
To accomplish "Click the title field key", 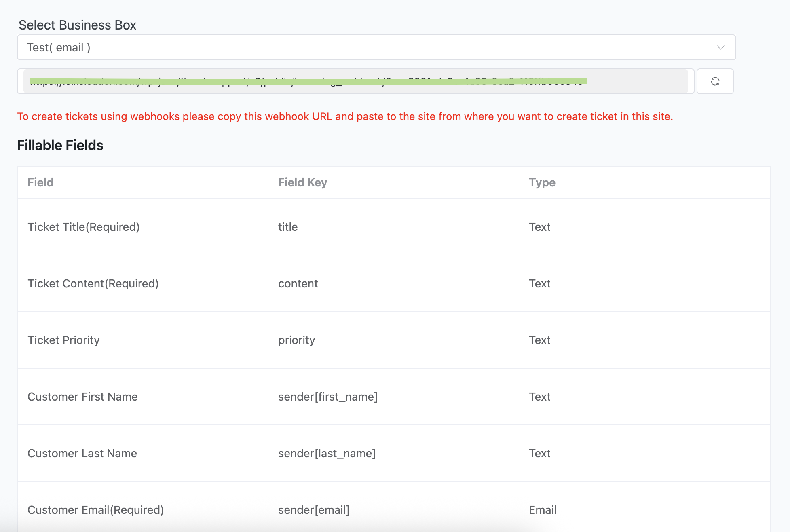I will coord(288,227).
